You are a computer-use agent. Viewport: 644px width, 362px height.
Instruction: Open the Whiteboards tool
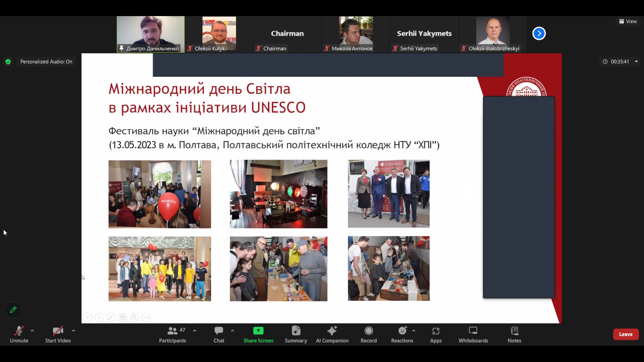pyautogui.click(x=473, y=334)
